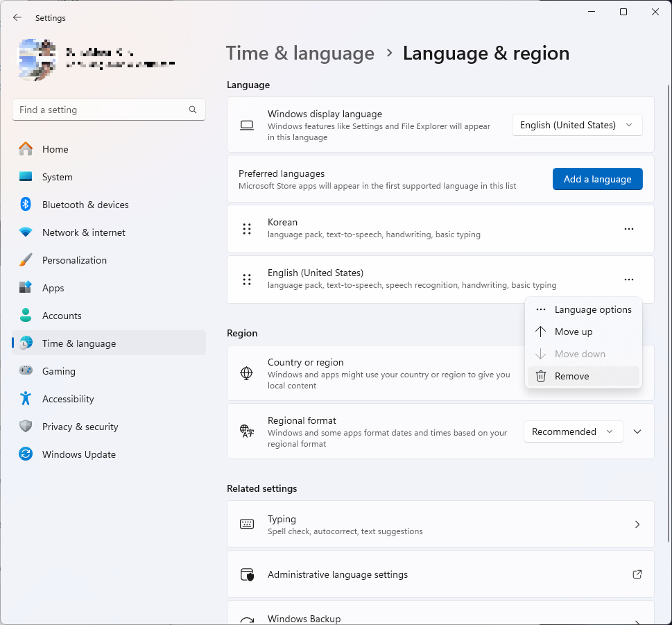Click the Korean language name text
672x625 pixels.
click(x=282, y=222)
